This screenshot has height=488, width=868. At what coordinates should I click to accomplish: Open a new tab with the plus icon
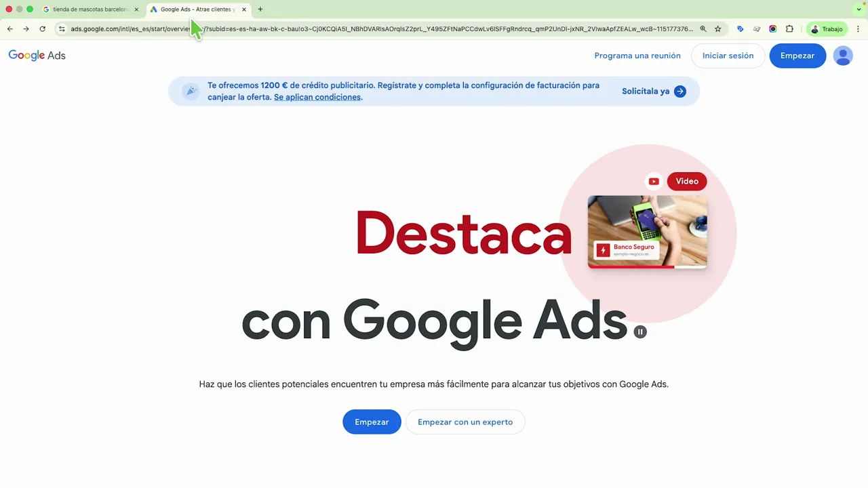(260, 9)
